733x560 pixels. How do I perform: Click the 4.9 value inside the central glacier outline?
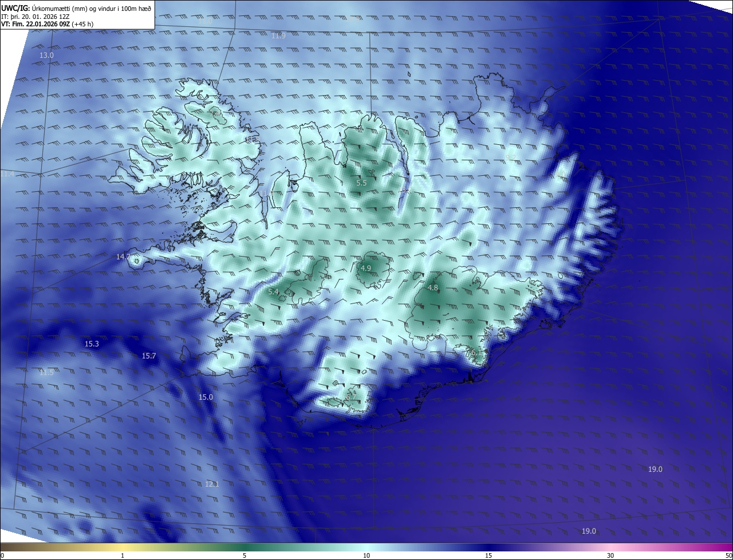pos(366,268)
